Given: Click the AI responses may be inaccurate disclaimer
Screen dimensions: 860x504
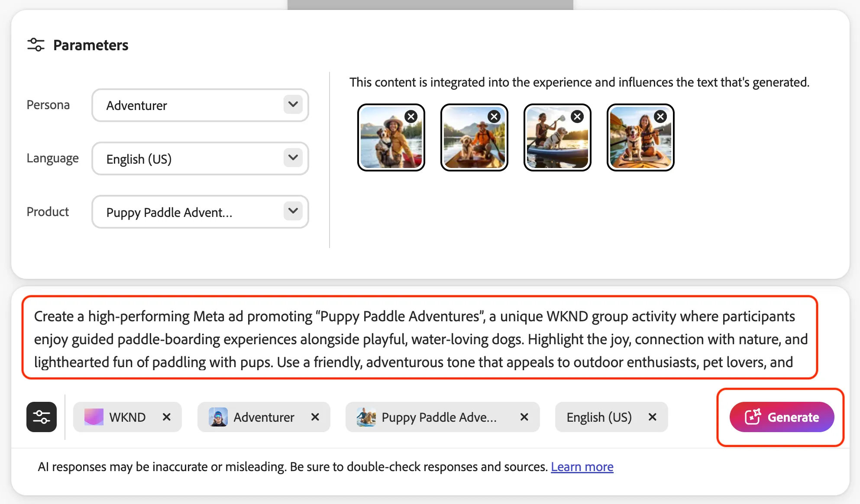Looking at the screenshot, I should [x=293, y=467].
